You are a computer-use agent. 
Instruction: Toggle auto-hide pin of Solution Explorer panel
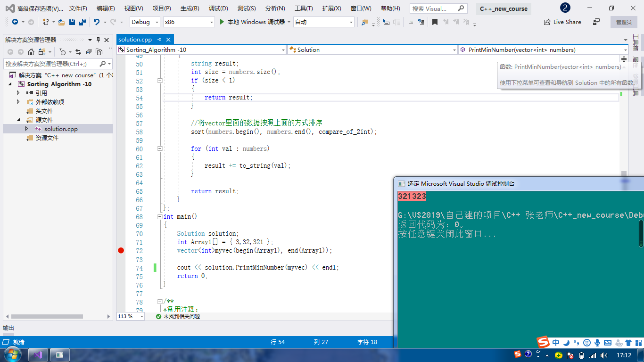(98, 40)
